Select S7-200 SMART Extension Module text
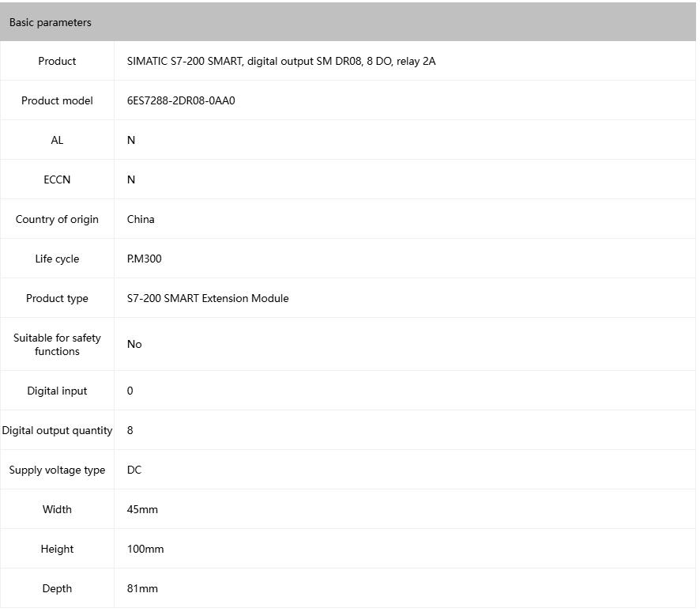The height and width of the screenshot is (612, 700). click(x=208, y=298)
